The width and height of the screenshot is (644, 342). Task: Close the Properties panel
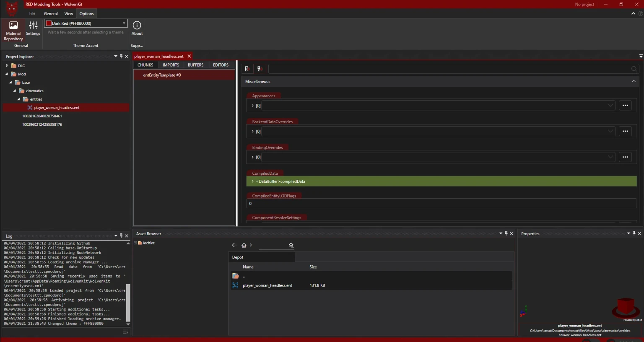click(639, 233)
